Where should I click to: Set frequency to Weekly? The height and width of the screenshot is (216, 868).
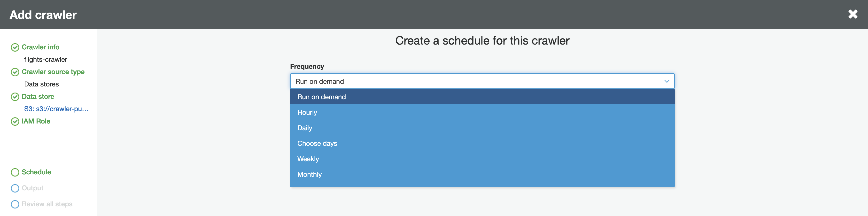pyautogui.click(x=308, y=159)
